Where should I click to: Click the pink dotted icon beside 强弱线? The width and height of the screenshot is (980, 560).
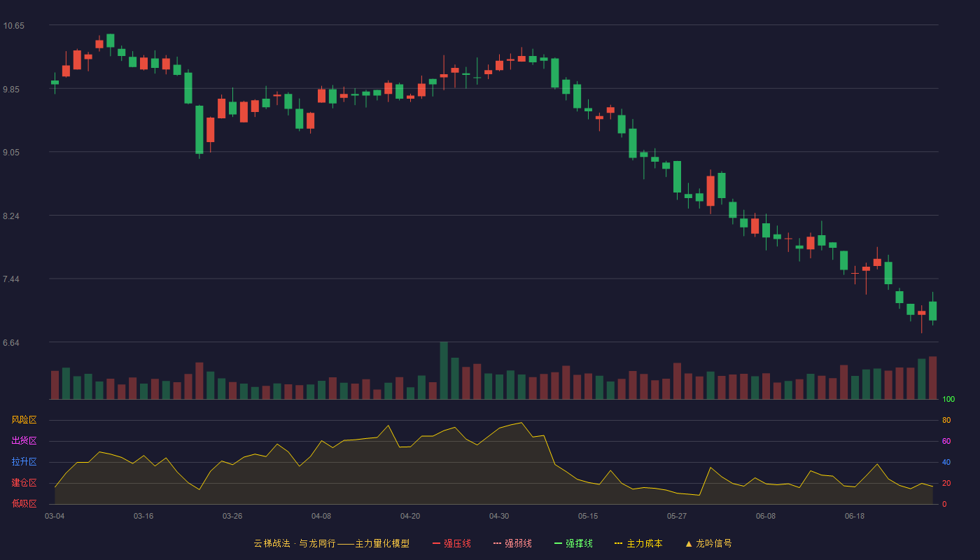point(497,543)
